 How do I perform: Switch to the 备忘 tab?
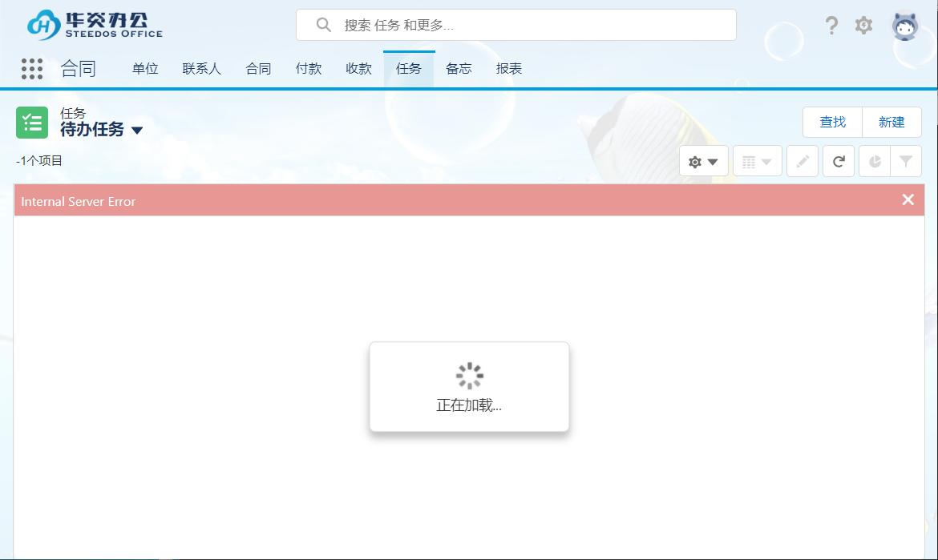click(459, 69)
